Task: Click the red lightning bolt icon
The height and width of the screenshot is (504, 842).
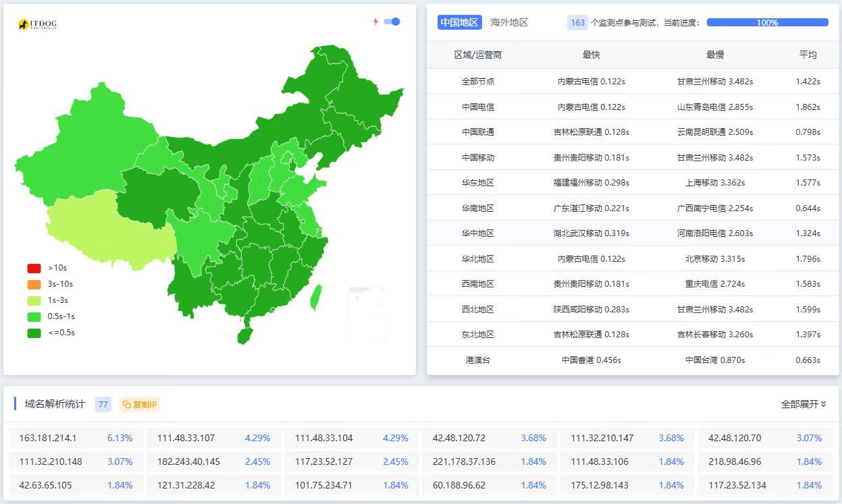Action: point(376,22)
